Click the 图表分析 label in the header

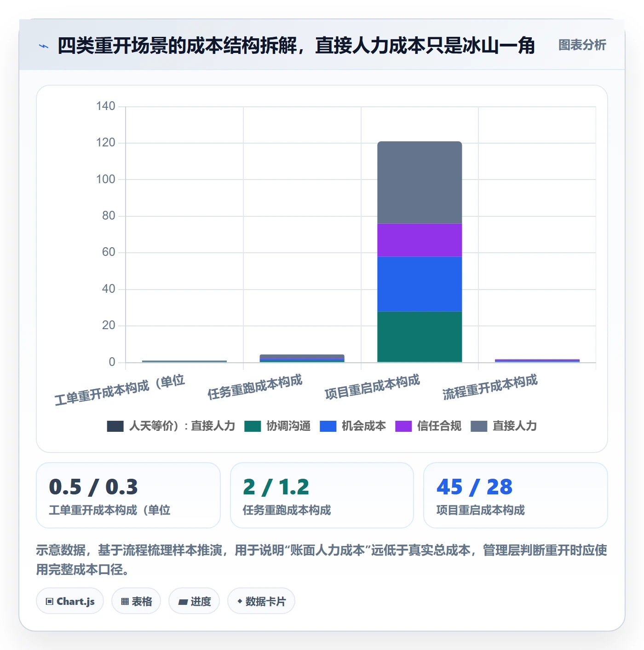582,45
